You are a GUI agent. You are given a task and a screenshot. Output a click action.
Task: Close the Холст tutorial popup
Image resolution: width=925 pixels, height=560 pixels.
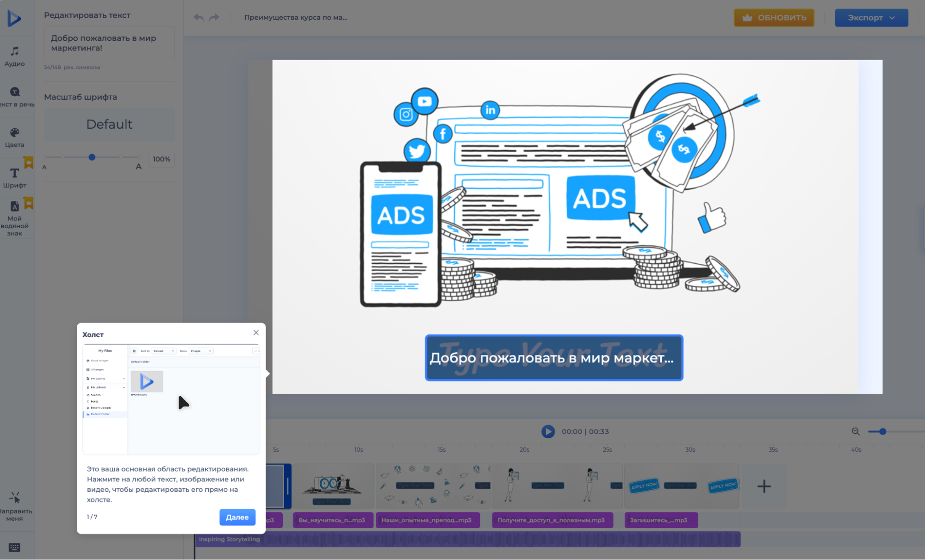click(x=256, y=333)
